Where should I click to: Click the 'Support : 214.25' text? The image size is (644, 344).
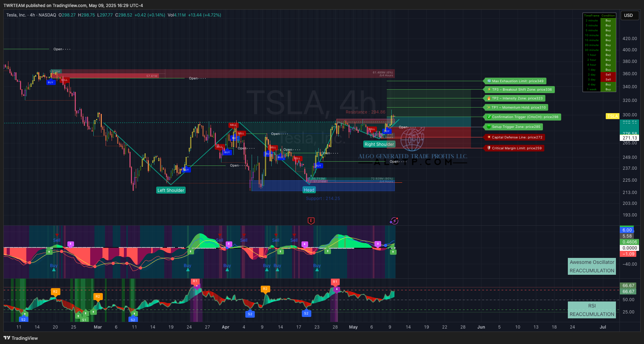[x=323, y=199]
